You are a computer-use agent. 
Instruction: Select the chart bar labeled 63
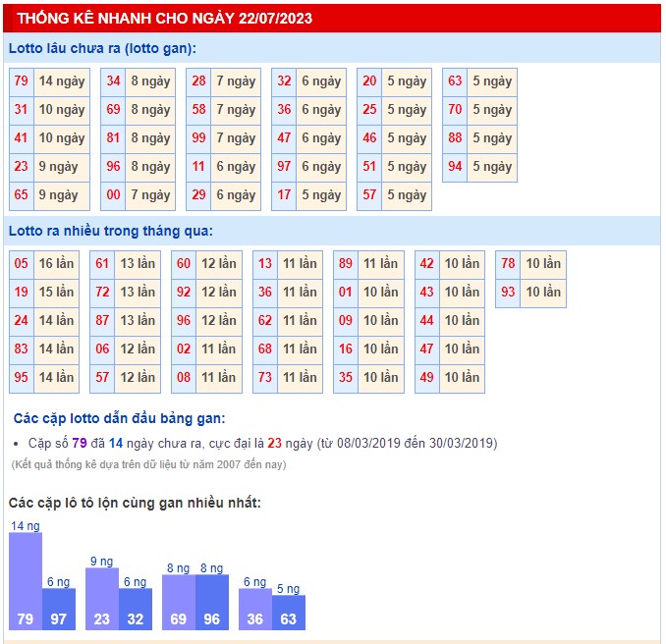click(x=289, y=612)
